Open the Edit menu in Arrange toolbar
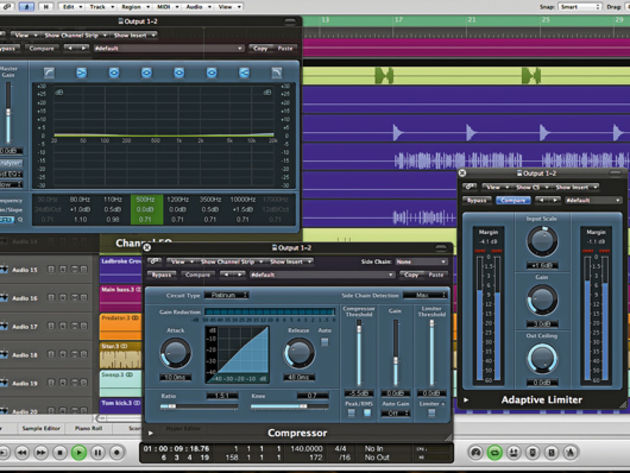 pyautogui.click(x=72, y=7)
